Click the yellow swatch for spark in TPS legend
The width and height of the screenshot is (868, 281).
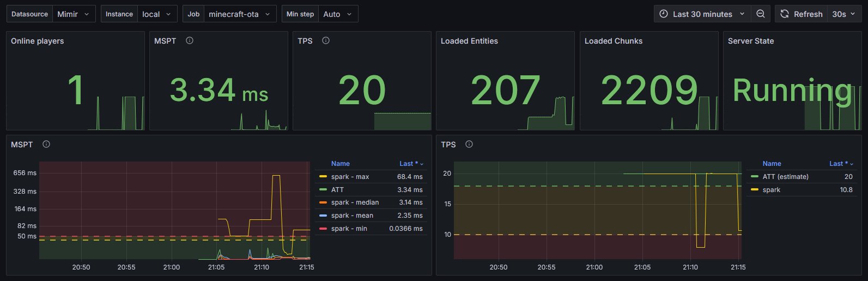[755, 190]
